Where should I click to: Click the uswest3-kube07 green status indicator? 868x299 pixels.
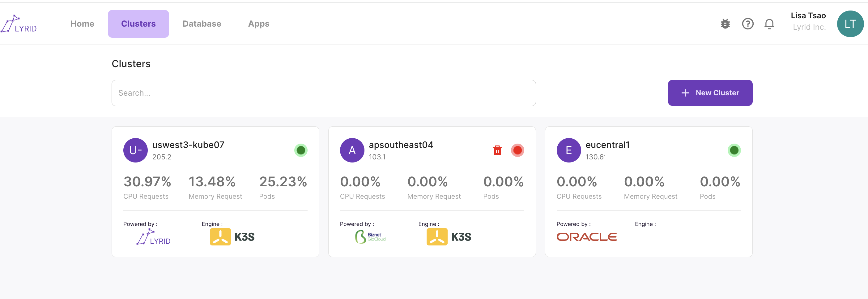[300, 150]
